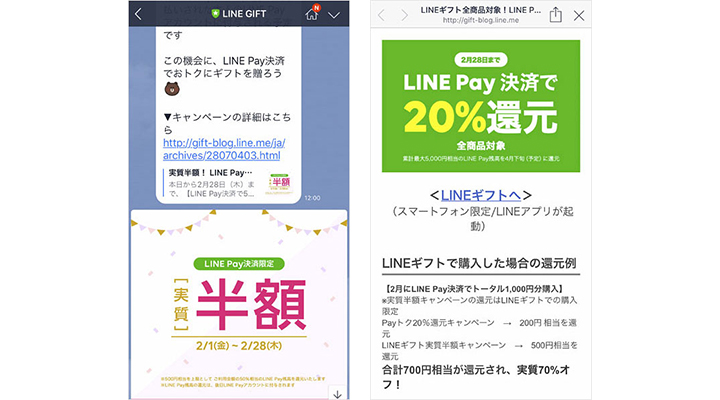Image resolution: width=720 pixels, height=400 pixels.
Task: Tap the Brown bear emoji
Action: click(x=172, y=89)
